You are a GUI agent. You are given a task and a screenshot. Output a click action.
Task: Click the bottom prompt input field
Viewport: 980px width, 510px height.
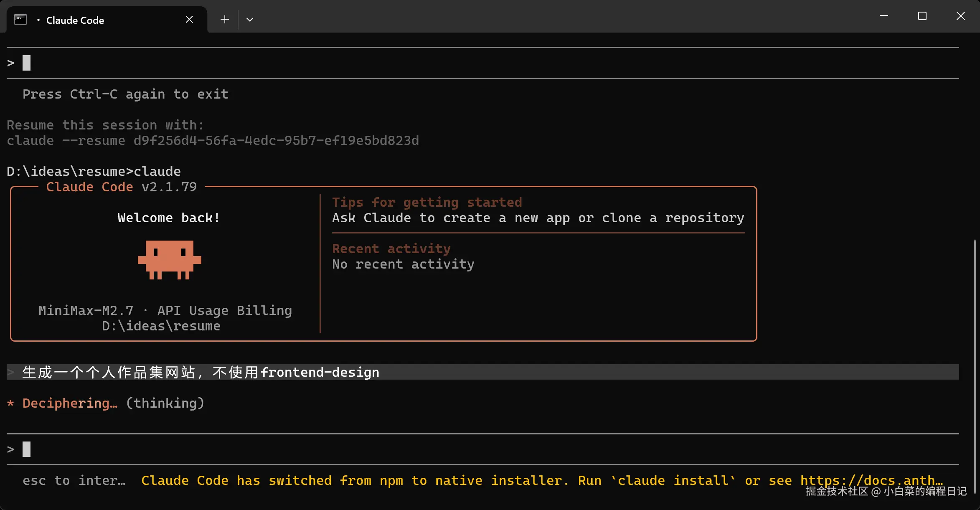coord(251,449)
